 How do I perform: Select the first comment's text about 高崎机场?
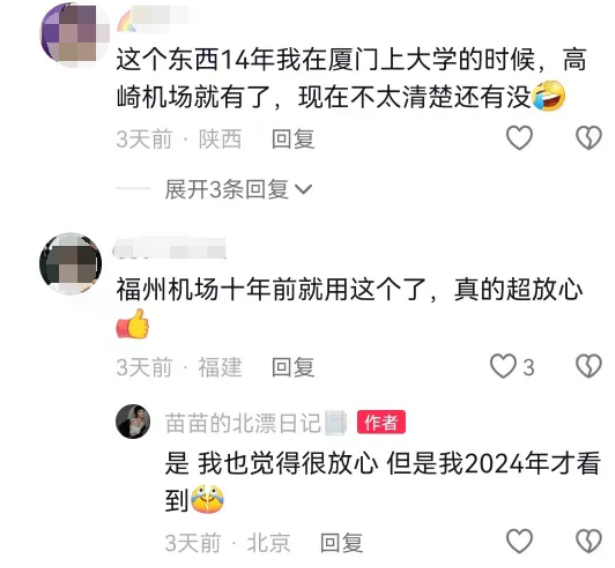click(x=351, y=78)
